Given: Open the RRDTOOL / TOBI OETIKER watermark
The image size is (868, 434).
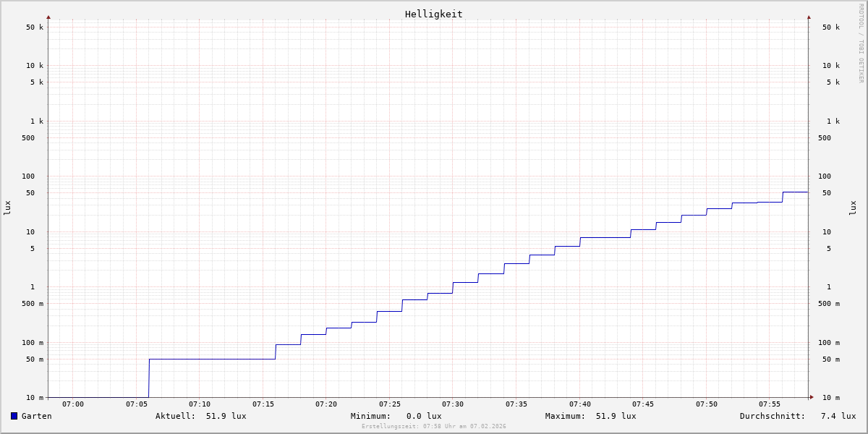Looking at the screenshot, I should tap(861, 43).
